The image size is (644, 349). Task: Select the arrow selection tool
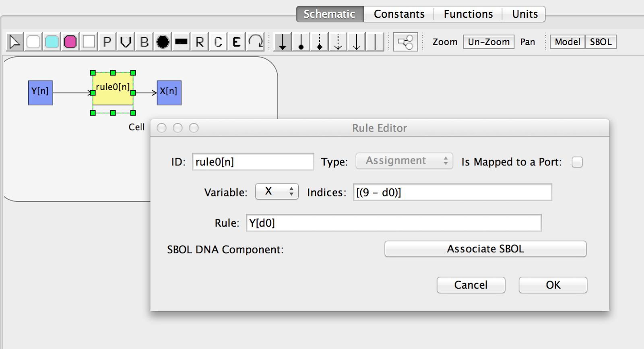pyautogui.click(x=15, y=42)
